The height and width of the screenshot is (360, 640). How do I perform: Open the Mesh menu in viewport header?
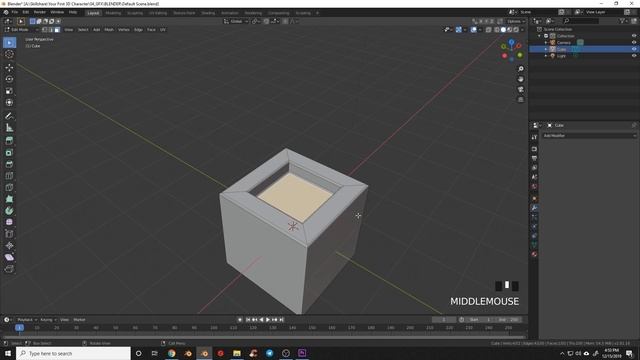tap(109, 30)
